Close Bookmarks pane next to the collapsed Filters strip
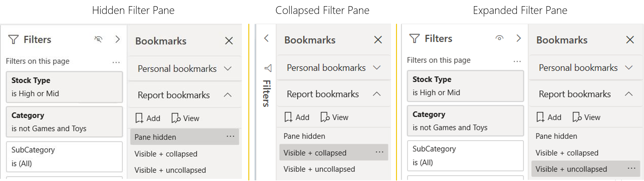Image resolution: width=644 pixels, height=181 pixels. click(378, 40)
